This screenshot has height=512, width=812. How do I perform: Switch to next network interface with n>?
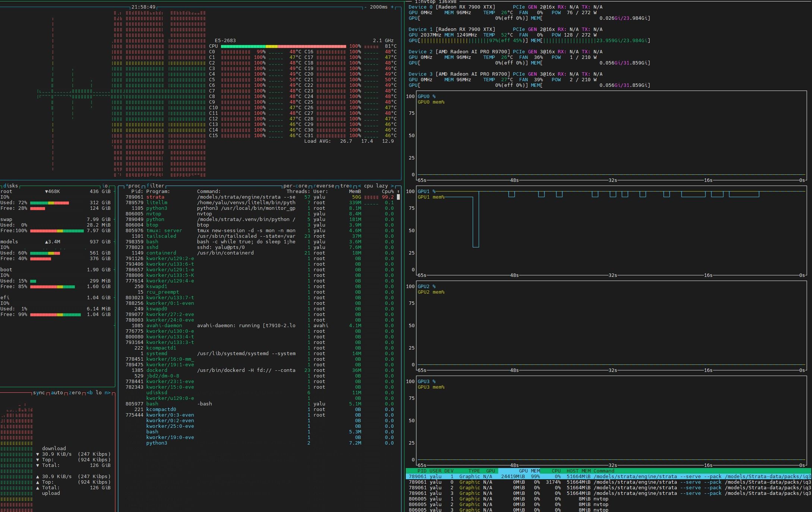pos(107,393)
